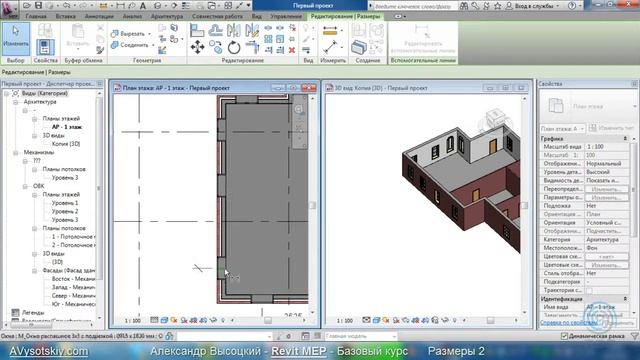Open the Анализ ribbon tab
Screen dimensions: 640x360
pos(133,16)
